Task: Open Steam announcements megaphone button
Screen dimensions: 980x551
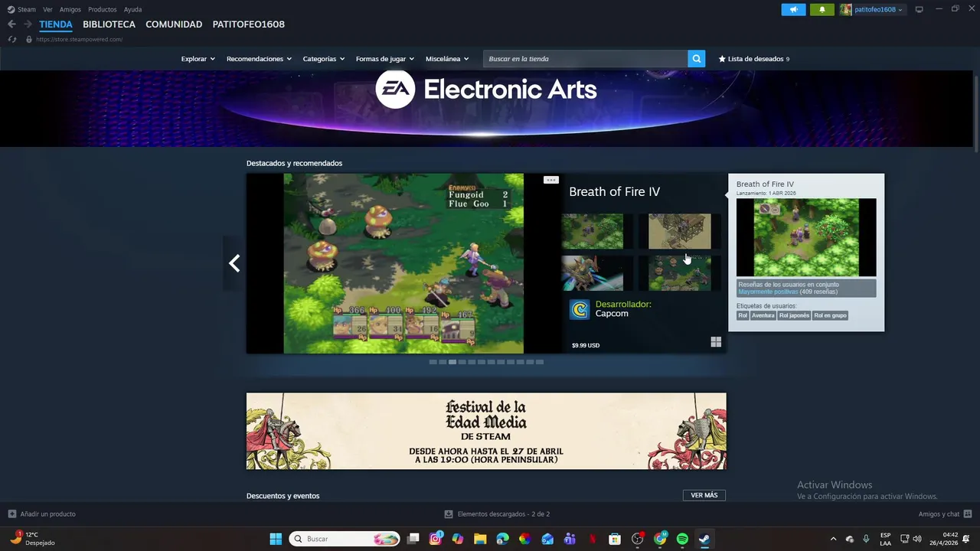Action: [793, 9]
